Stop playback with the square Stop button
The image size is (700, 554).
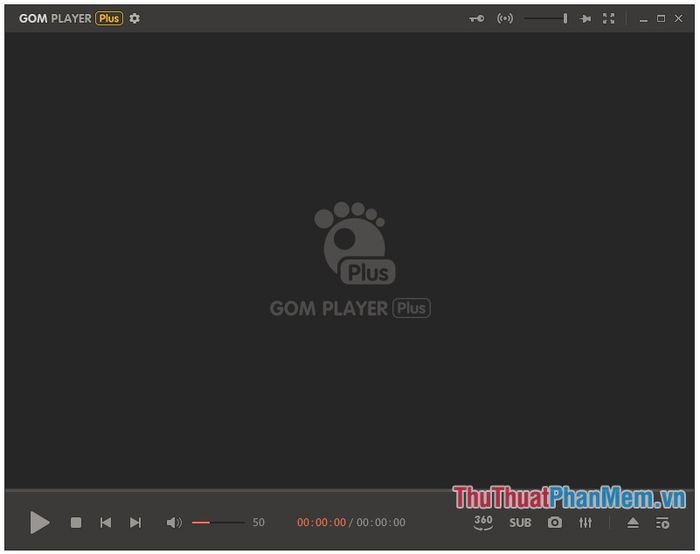click(76, 522)
